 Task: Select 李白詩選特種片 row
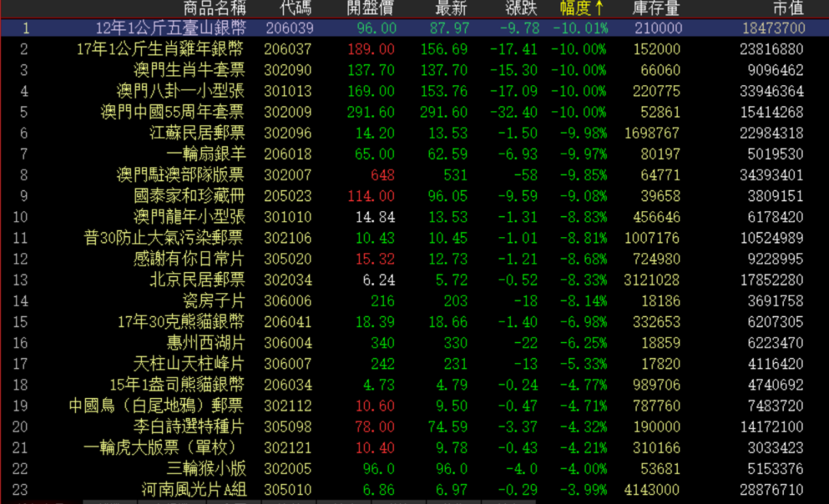[189, 426]
